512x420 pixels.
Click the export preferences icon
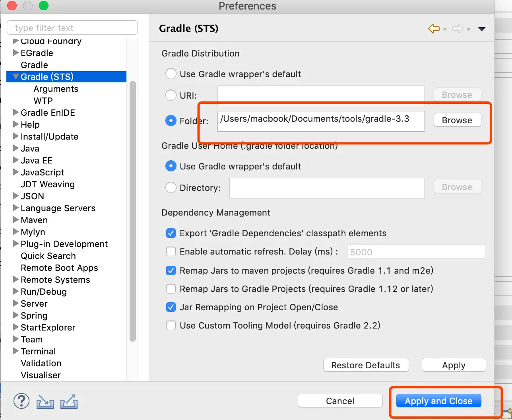coord(69,401)
